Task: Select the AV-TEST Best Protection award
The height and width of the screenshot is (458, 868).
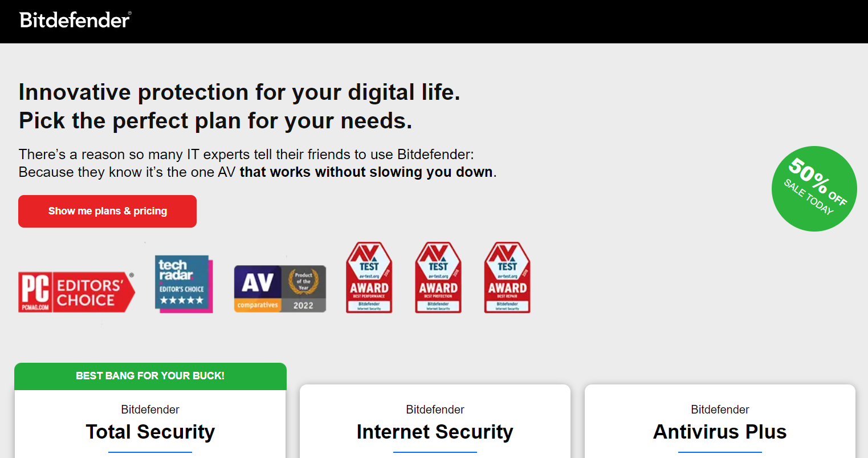Action: tap(438, 277)
